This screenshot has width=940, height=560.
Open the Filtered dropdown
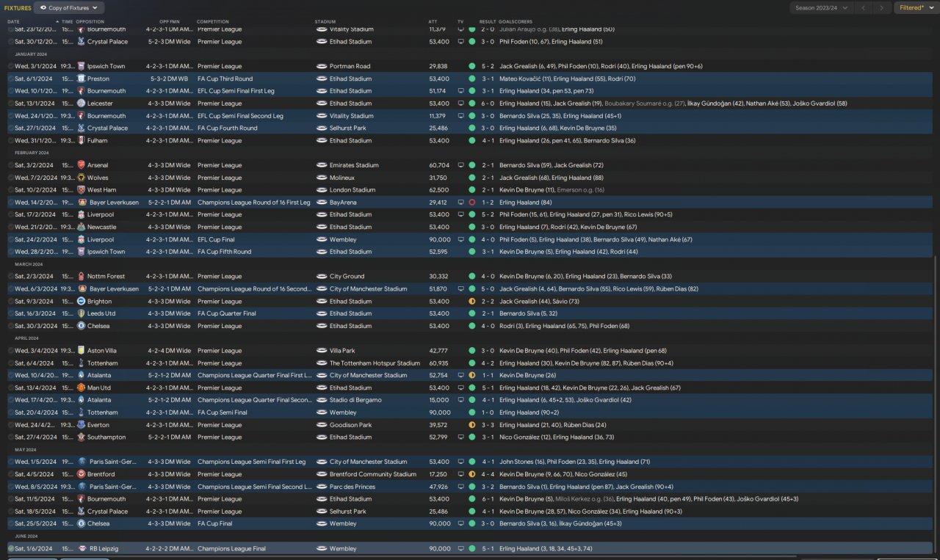tap(916, 8)
